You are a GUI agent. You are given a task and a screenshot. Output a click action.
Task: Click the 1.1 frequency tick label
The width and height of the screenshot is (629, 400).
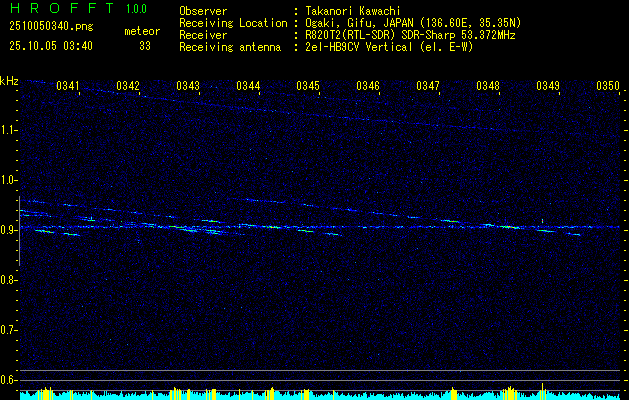(x=9, y=130)
